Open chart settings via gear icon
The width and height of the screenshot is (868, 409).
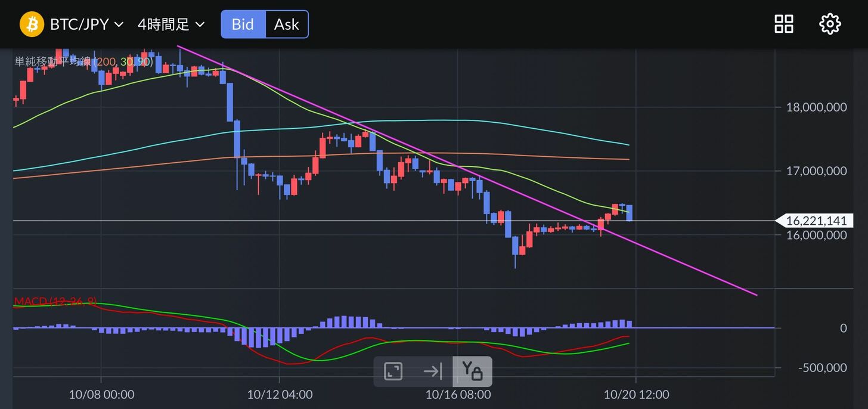[830, 24]
